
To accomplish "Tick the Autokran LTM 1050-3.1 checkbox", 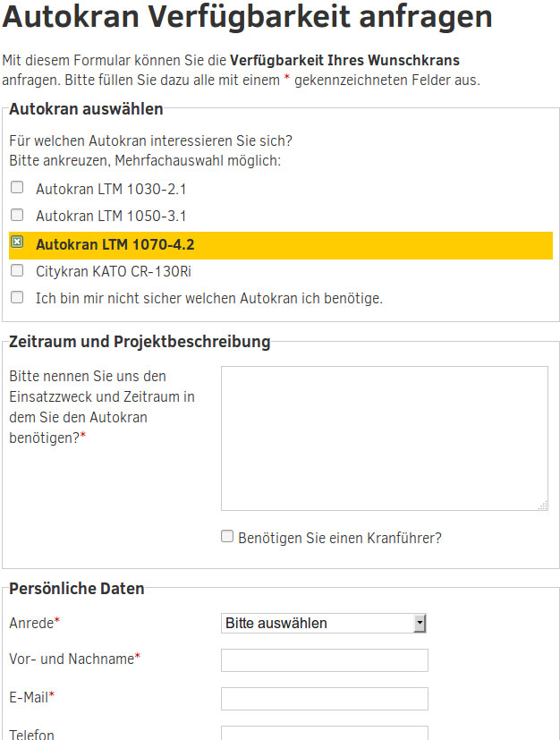I will pos(17,215).
